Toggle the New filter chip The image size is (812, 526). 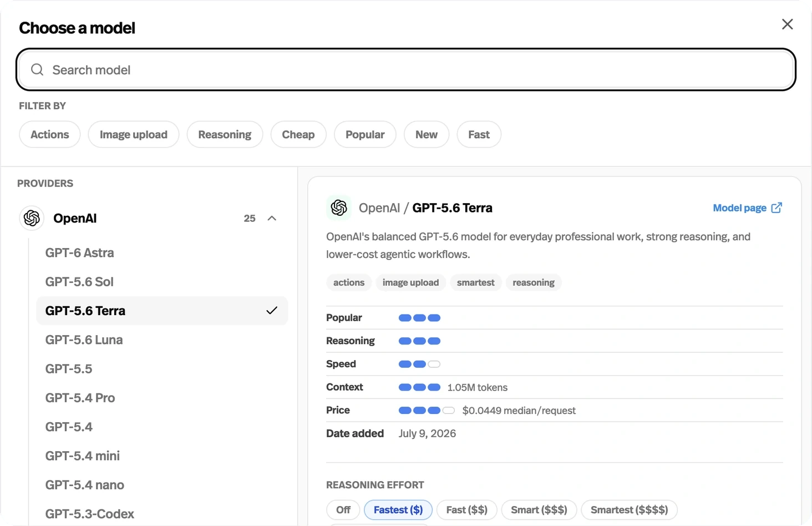pos(427,134)
